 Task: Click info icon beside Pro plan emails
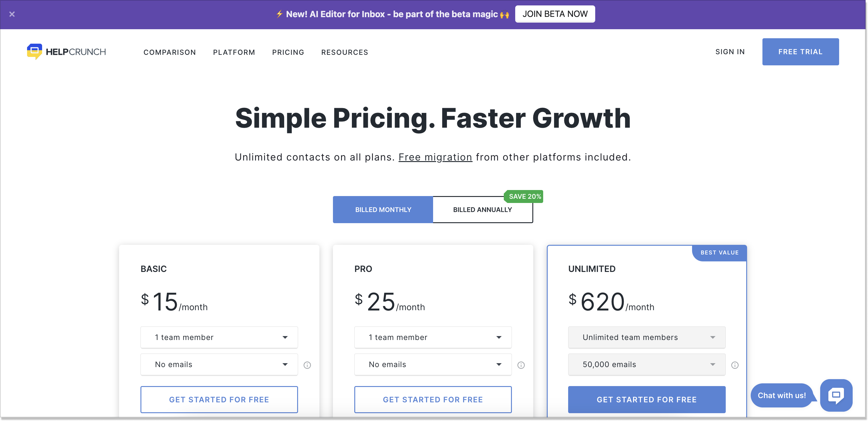[521, 365]
